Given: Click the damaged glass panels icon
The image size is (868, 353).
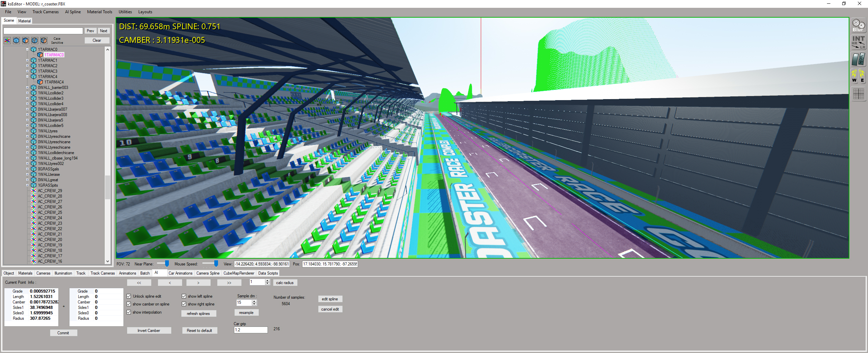Looking at the screenshot, I should point(859,59).
